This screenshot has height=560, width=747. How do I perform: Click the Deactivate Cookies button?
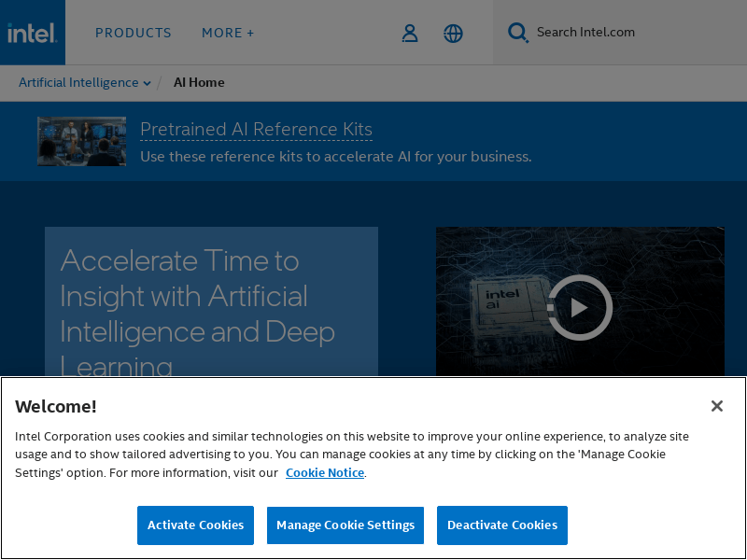pyautogui.click(x=502, y=525)
